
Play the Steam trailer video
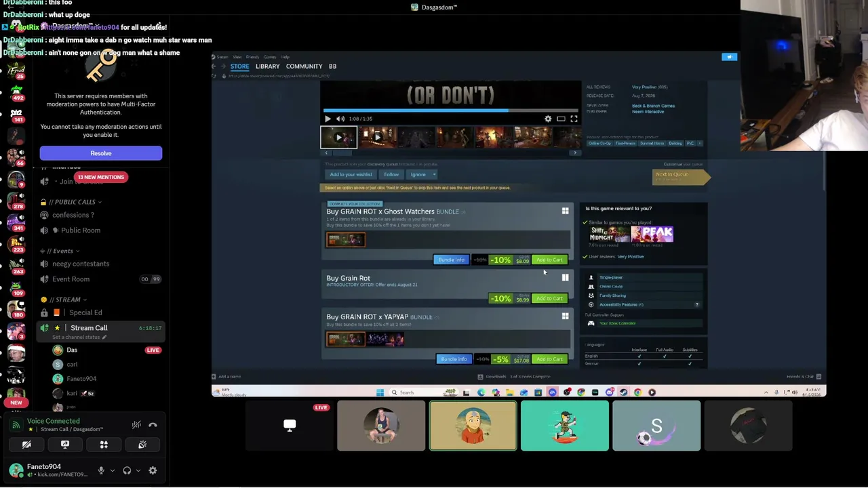tap(328, 119)
